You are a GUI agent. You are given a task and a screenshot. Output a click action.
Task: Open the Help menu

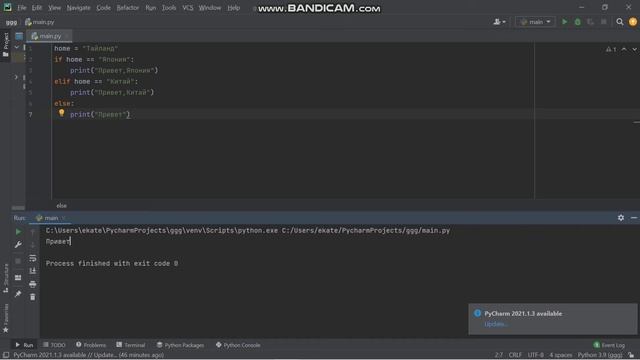(233, 8)
